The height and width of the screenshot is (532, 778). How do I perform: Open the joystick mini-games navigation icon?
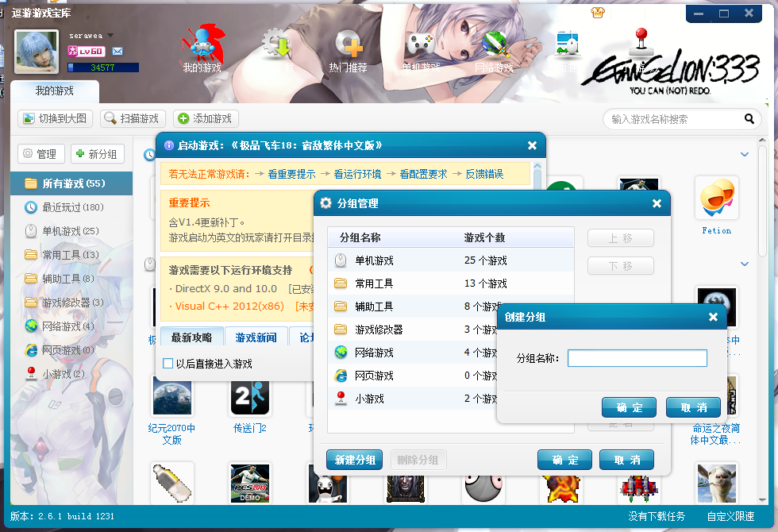click(x=641, y=40)
